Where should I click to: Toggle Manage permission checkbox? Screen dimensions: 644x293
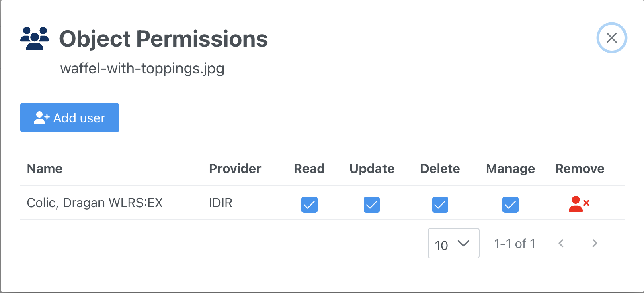pos(511,205)
